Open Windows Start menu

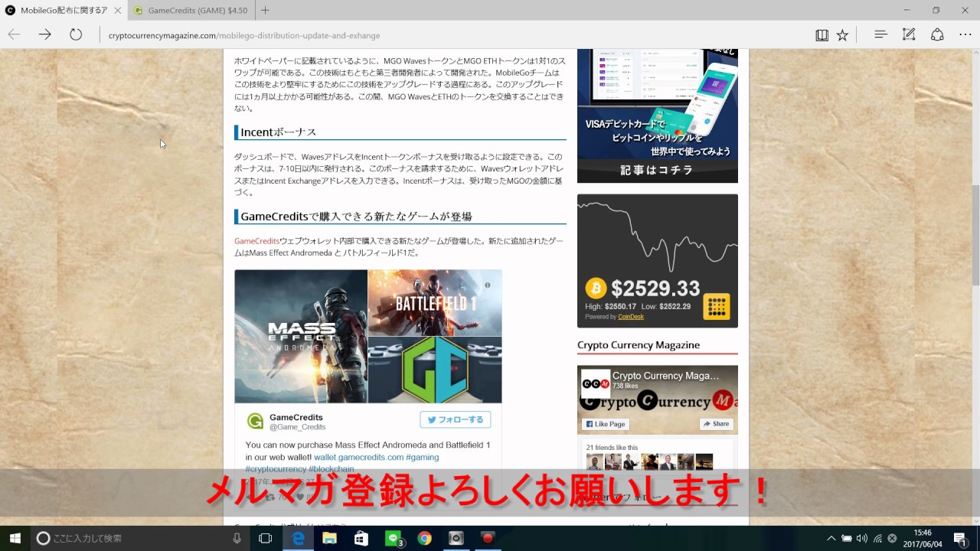coord(15,538)
